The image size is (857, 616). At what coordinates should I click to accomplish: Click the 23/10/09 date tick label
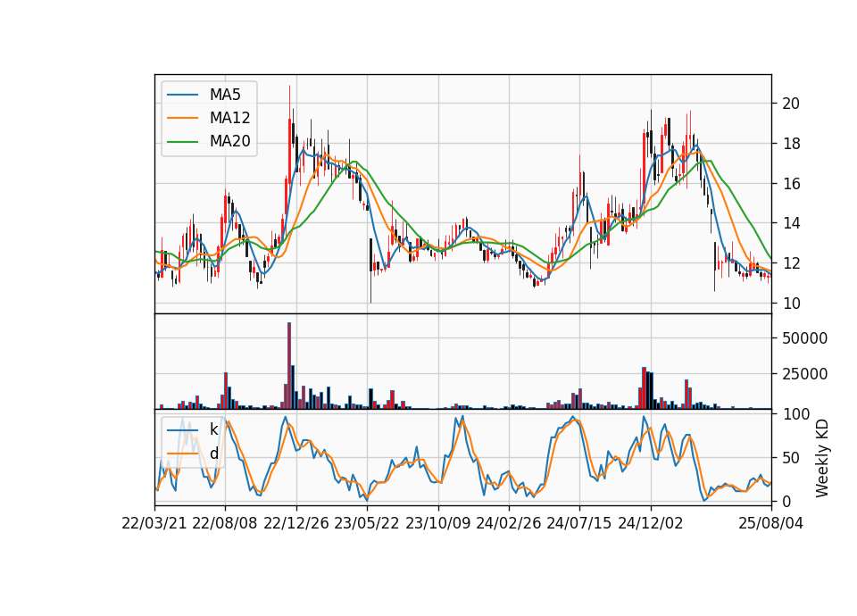click(x=437, y=523)
